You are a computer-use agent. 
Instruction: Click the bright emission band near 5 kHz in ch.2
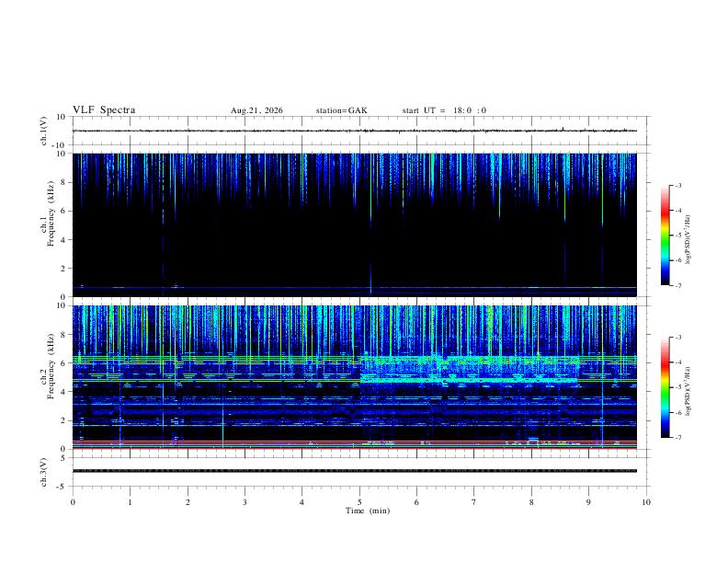(x=469, y=380)
